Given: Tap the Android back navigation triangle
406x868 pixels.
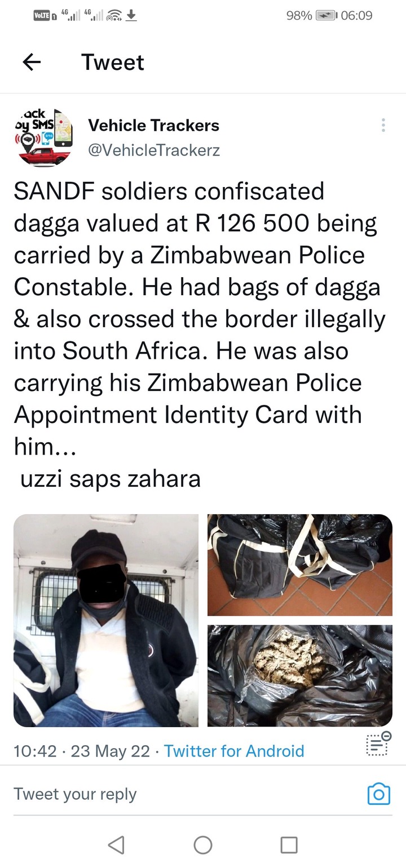Looking at the screenshot, I should click(x=116, y=844).
